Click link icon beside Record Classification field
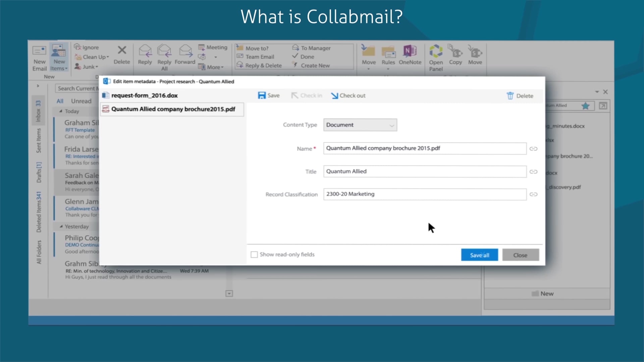The image size is (644, 362). click(533, 194)
